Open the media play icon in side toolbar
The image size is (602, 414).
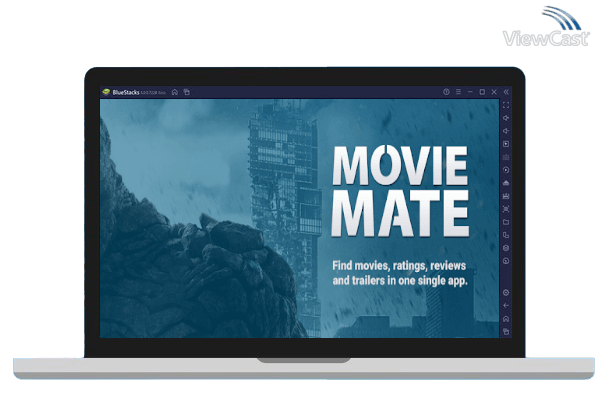pos(506,144)
